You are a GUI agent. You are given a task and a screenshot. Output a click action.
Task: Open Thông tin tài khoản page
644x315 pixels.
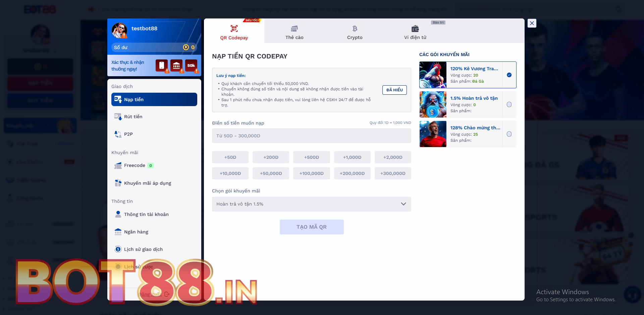(x=146, y=214)
